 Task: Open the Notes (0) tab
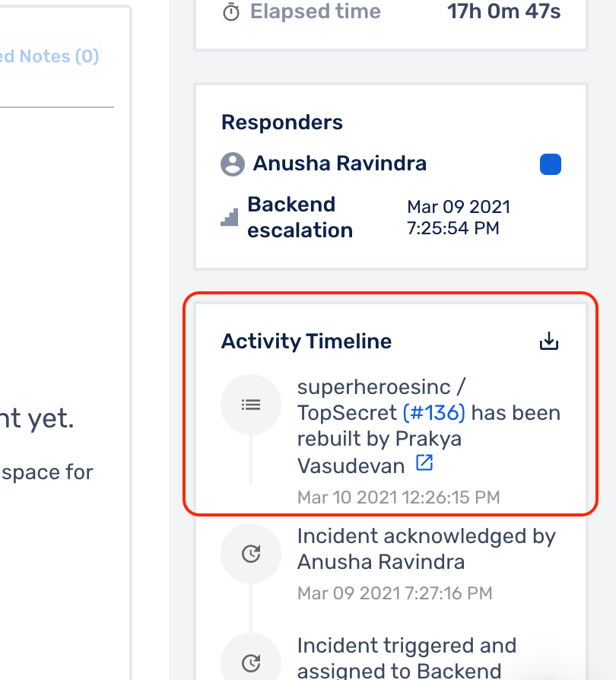tap(49, 56)
